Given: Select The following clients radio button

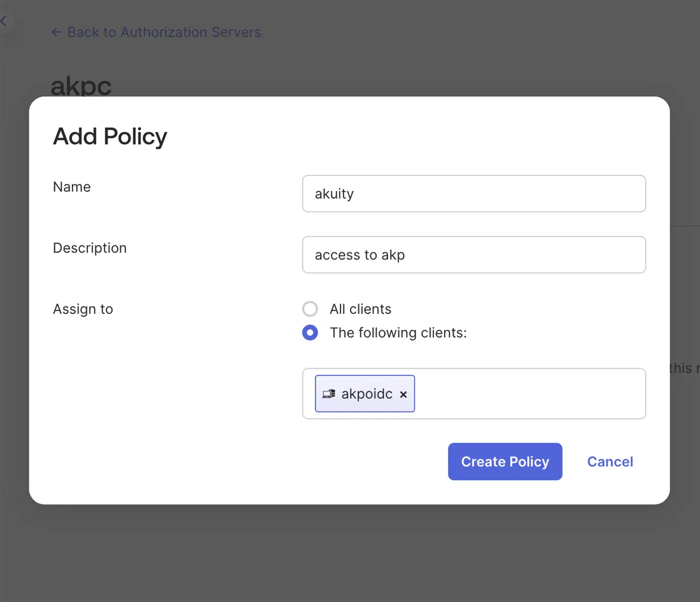Looking at the screenshot, I should [x=310, y=333].
